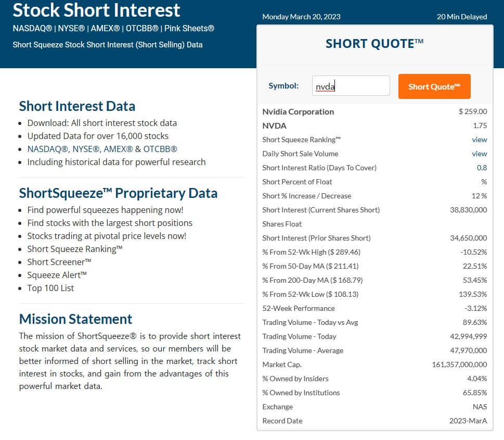Viewport: 504px width, 440px height.
Task: Click 'Find stocks with the largest short positions'
Action: 110,223
